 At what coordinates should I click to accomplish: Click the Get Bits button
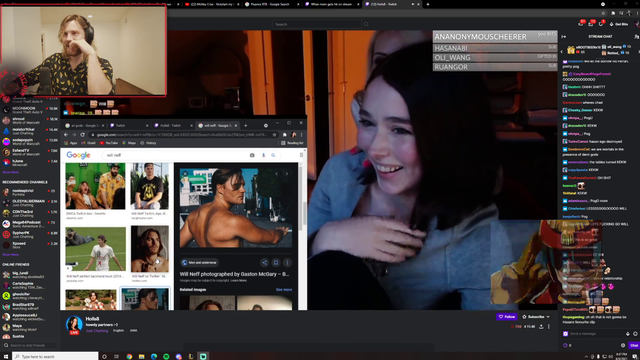(619, 24)
